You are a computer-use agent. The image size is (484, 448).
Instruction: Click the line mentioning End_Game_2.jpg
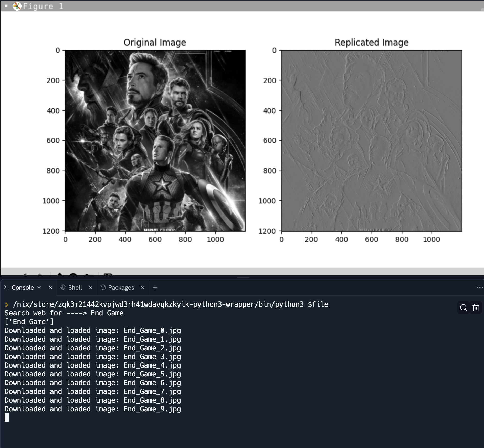(93, 348)
